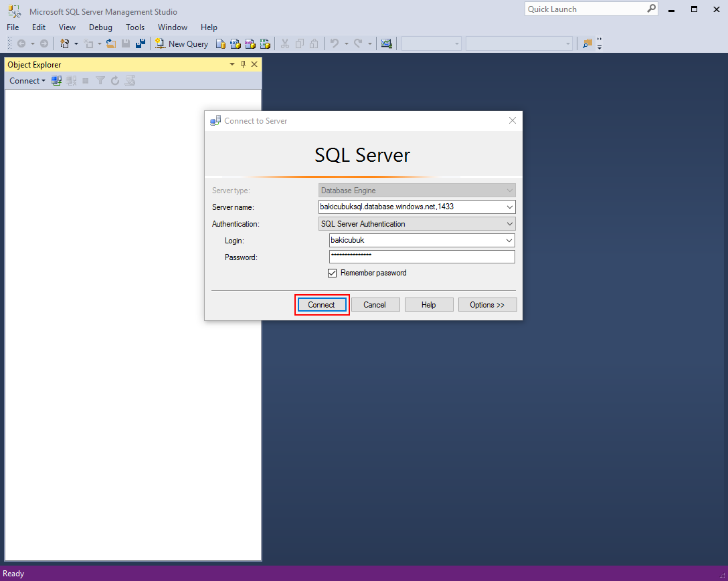Open the Edit menu
728x581 pixels.
click(39, 27)
